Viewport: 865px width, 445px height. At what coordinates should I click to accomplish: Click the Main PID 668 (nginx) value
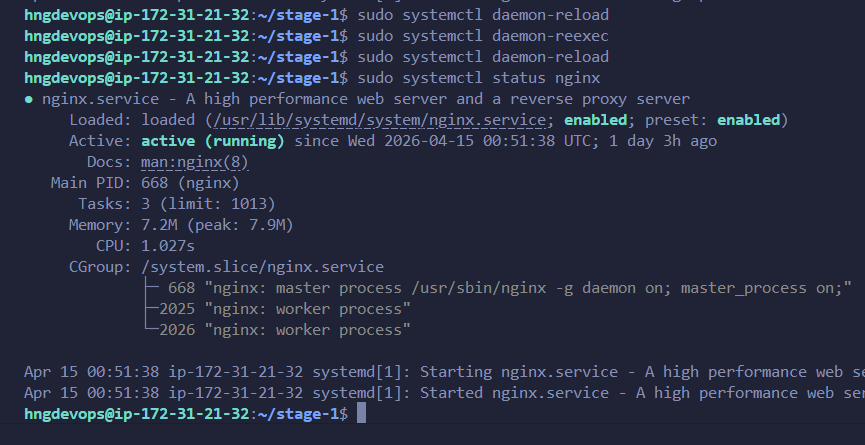(190, 183)
